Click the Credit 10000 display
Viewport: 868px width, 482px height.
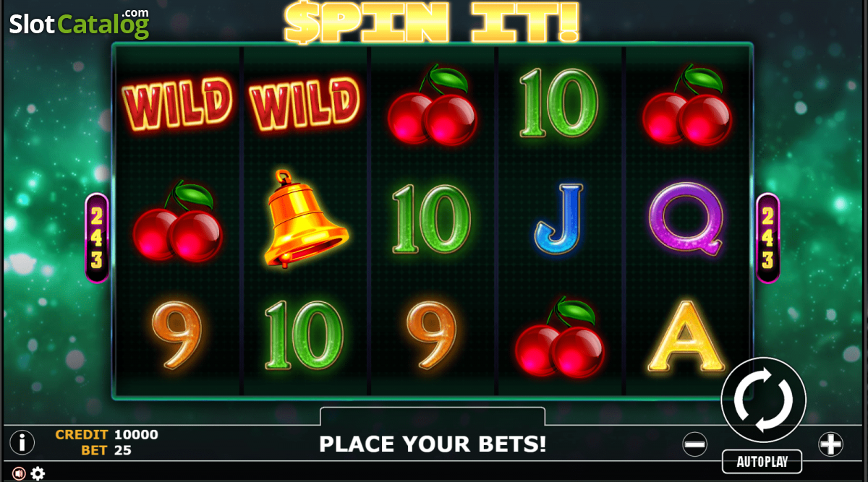pos(107,434)
